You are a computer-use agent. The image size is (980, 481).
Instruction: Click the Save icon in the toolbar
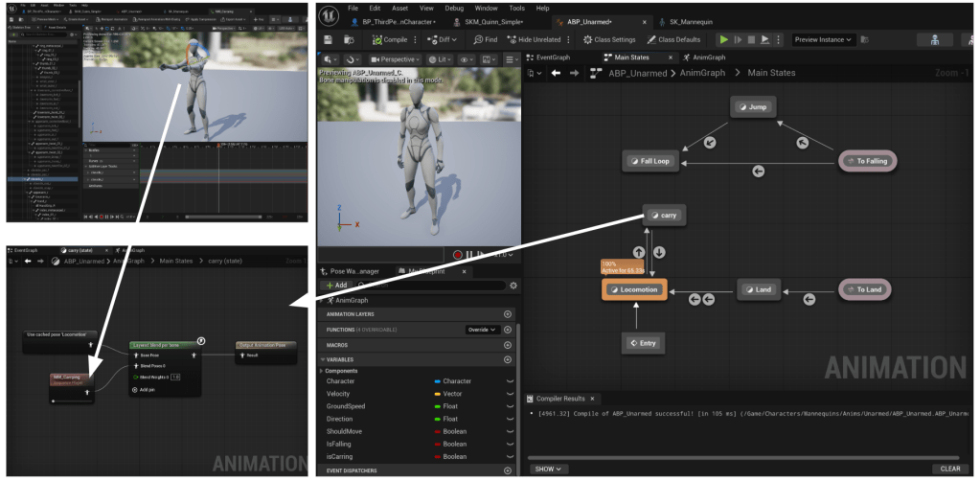329,39
